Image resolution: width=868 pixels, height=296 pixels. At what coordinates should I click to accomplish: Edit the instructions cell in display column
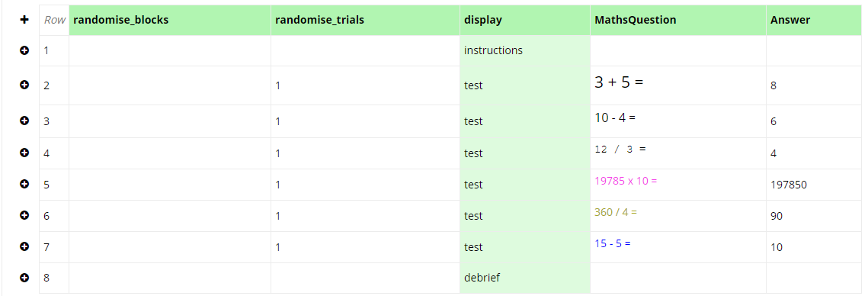point(525,50)
